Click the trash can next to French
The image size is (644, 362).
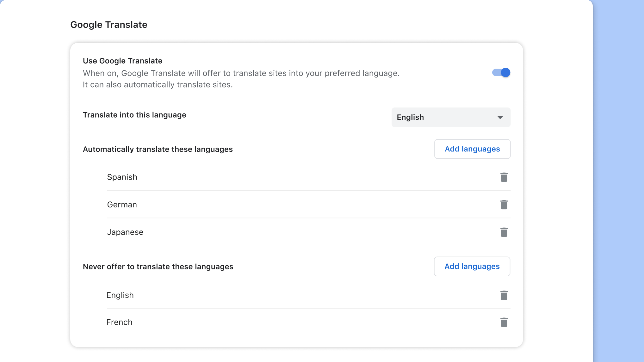[504, 322]
